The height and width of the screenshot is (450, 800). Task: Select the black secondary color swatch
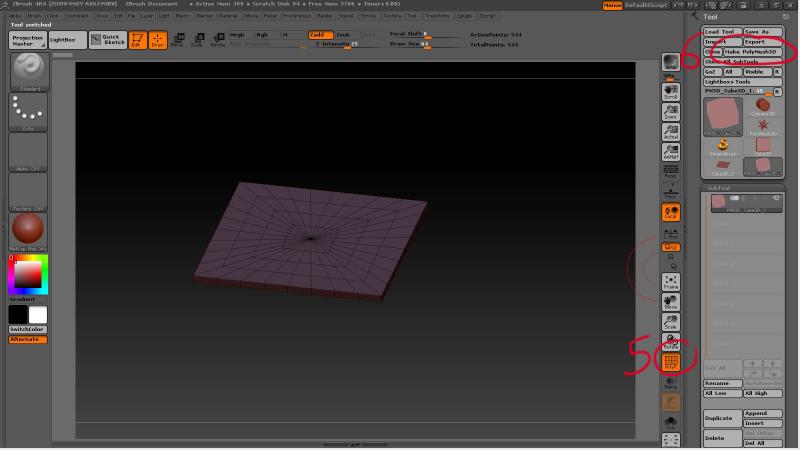pos(18,315)
